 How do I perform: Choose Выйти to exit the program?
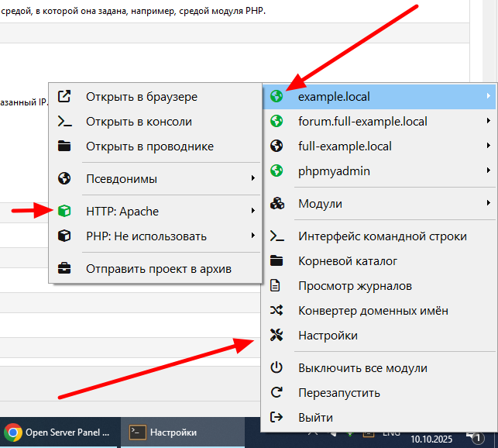(379, 418)
